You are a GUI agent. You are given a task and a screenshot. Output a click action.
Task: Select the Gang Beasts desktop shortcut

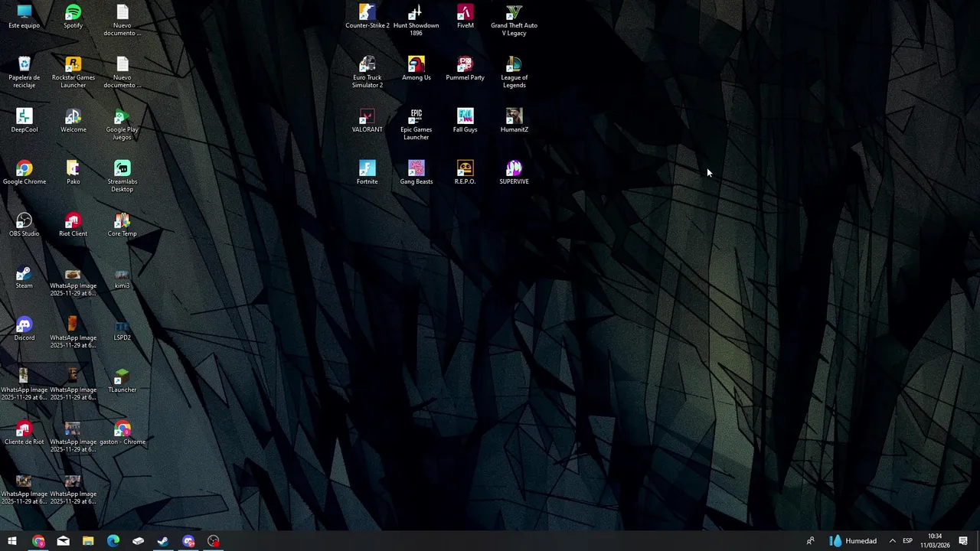(x=416, y=173)
